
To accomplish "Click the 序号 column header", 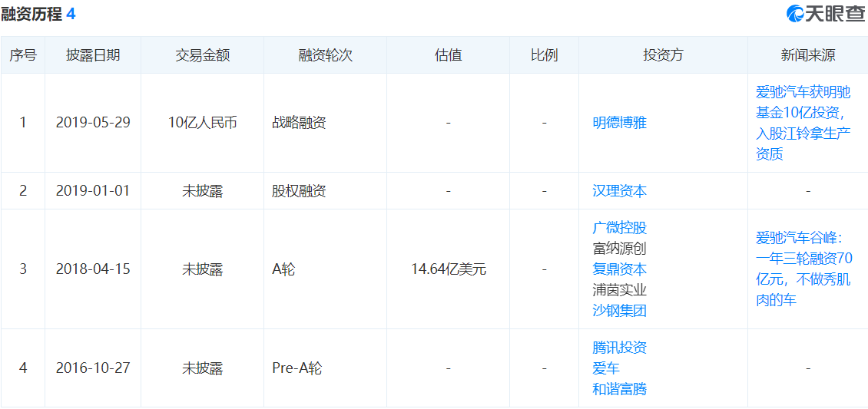I will point(23,55).
